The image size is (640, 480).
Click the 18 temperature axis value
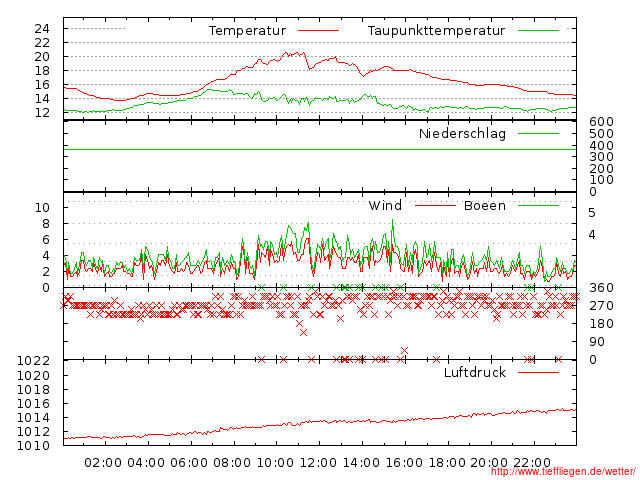(x=42, y=71)
